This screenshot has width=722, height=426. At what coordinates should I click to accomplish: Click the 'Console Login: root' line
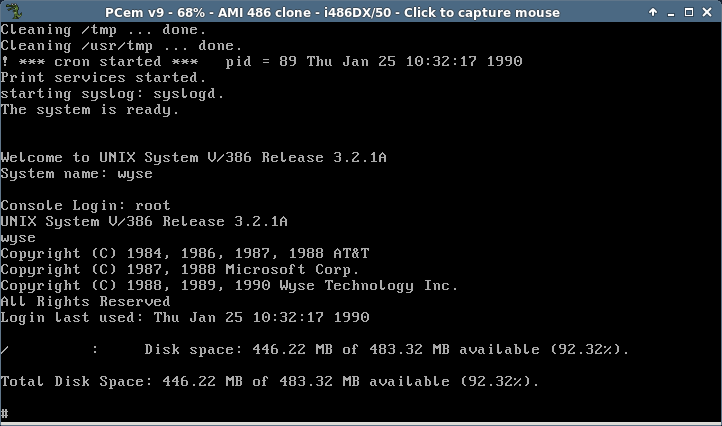(x=86, y=205)
